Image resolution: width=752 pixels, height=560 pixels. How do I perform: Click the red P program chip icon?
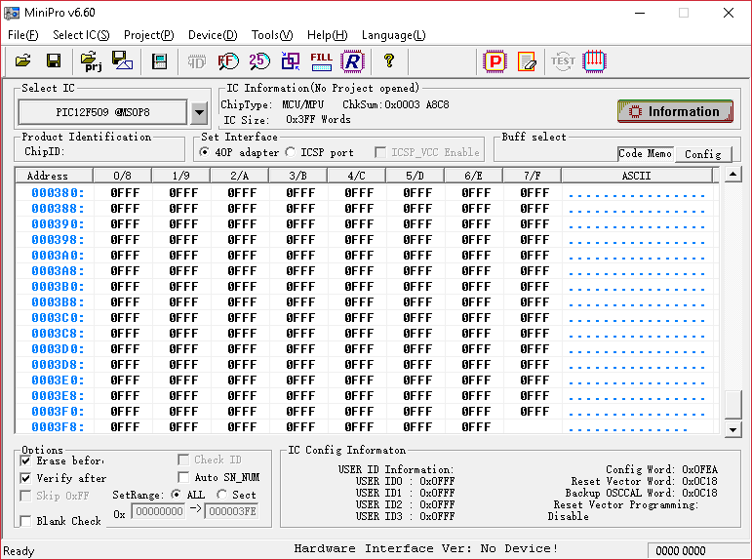(x=495, y=61)
